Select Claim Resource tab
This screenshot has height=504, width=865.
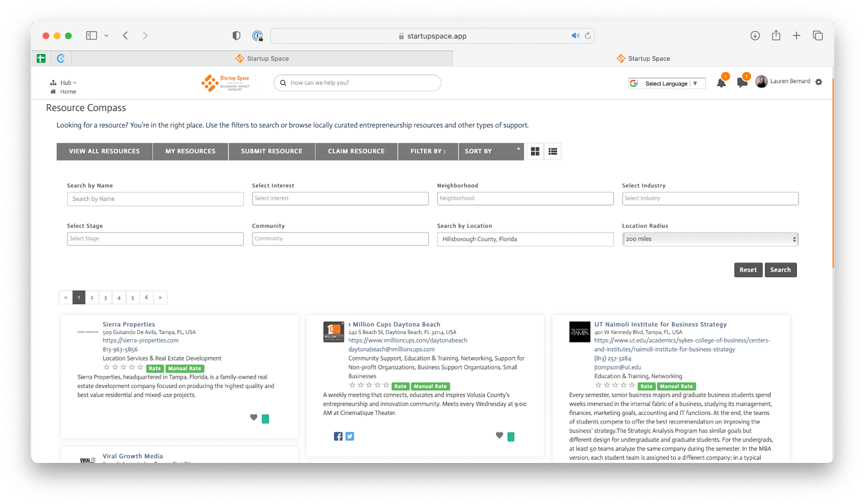click(356, 151)
